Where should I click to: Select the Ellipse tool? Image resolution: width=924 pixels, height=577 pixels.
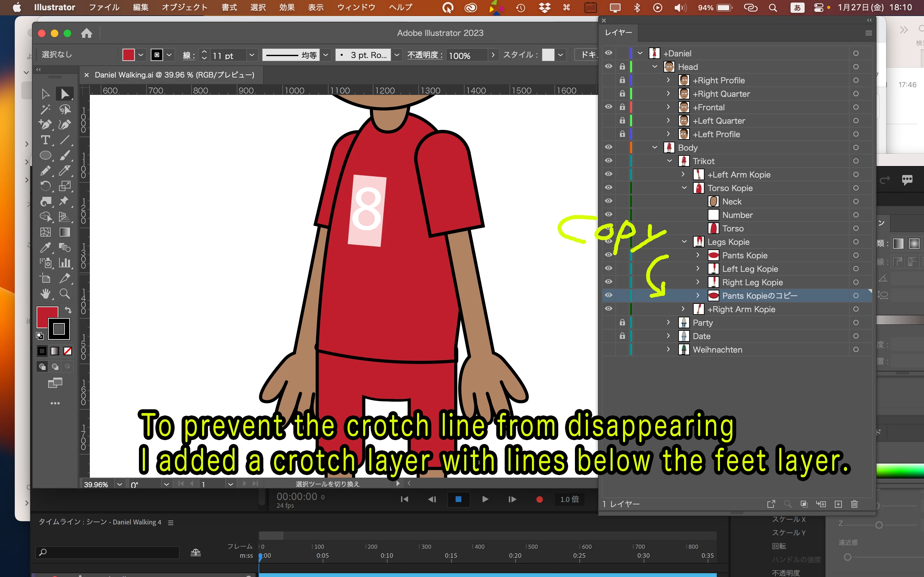coord(45,155)
